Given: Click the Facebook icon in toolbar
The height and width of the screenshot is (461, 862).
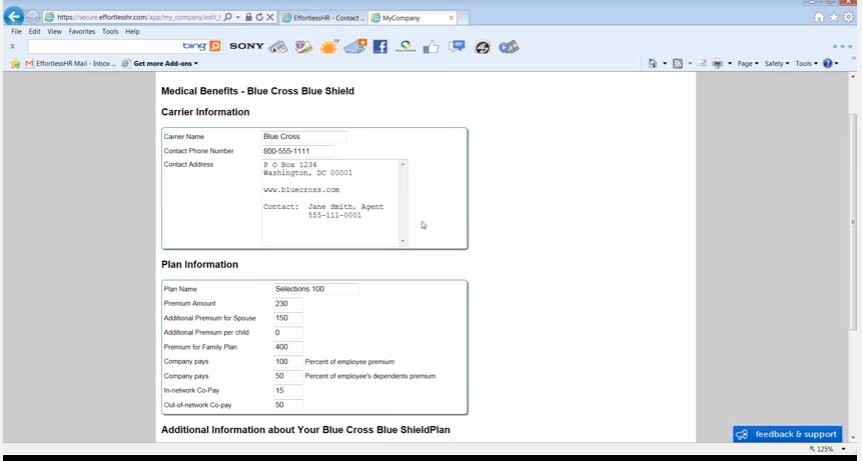Looking at the screenshot, I should [x=380, y=46].
